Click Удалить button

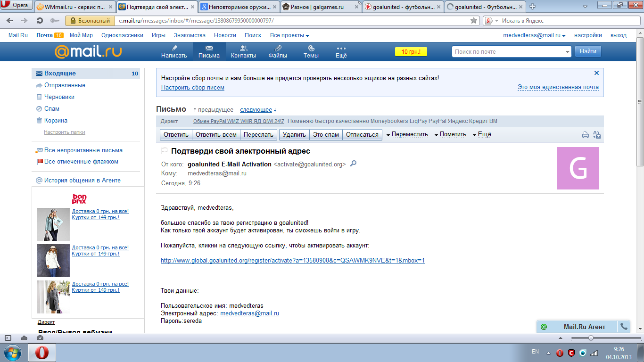click(294, 134)
